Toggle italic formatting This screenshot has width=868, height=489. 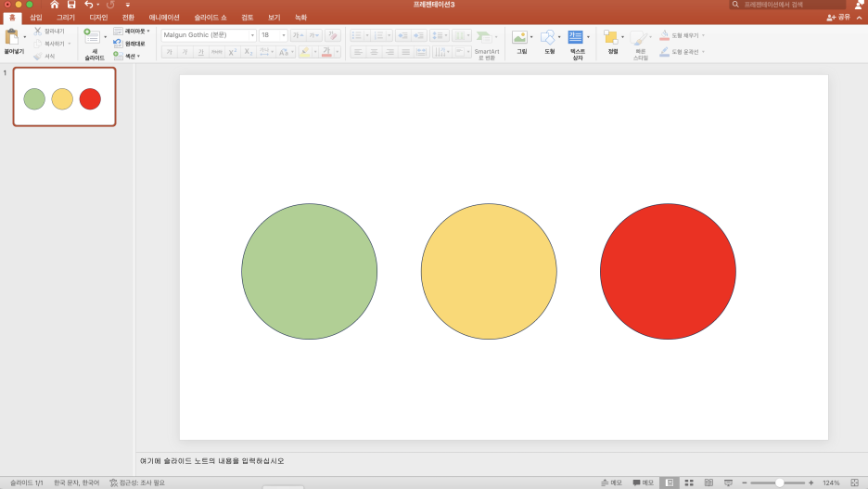coord(185,52)
